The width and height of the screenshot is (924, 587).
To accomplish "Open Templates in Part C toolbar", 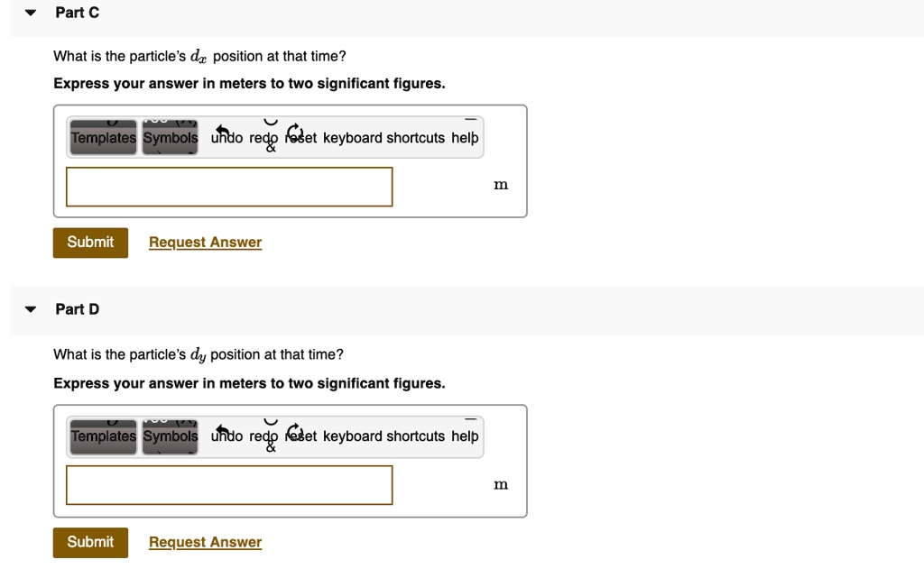I will pos(104,138).
